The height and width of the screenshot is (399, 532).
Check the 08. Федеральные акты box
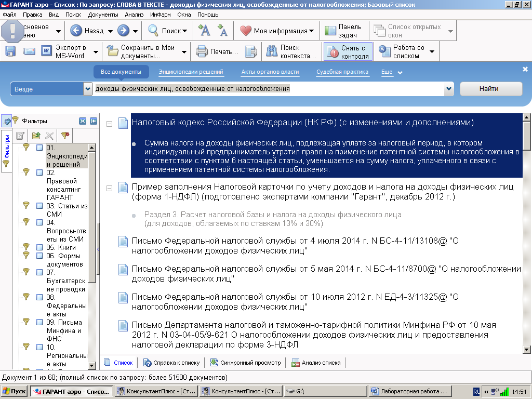click(x=39, y=297)
